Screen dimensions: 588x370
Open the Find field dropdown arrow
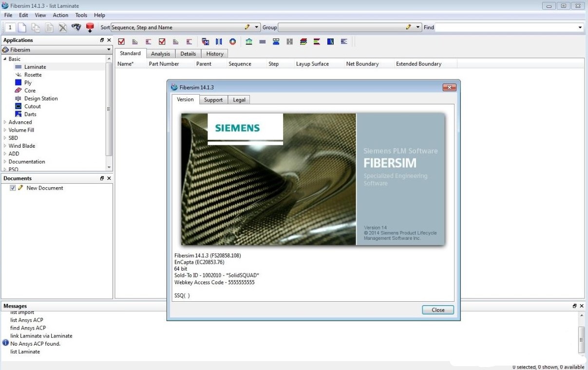[580, 27]
